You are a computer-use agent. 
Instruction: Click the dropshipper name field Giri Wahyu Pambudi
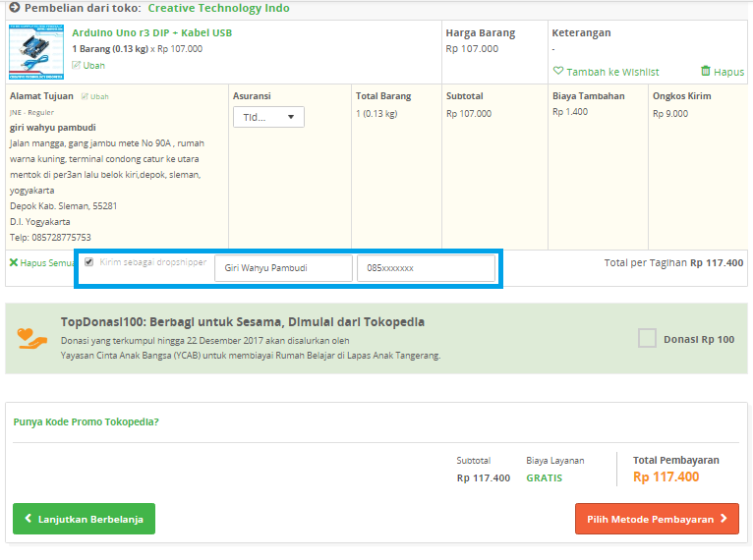click(x=283, y=268)
